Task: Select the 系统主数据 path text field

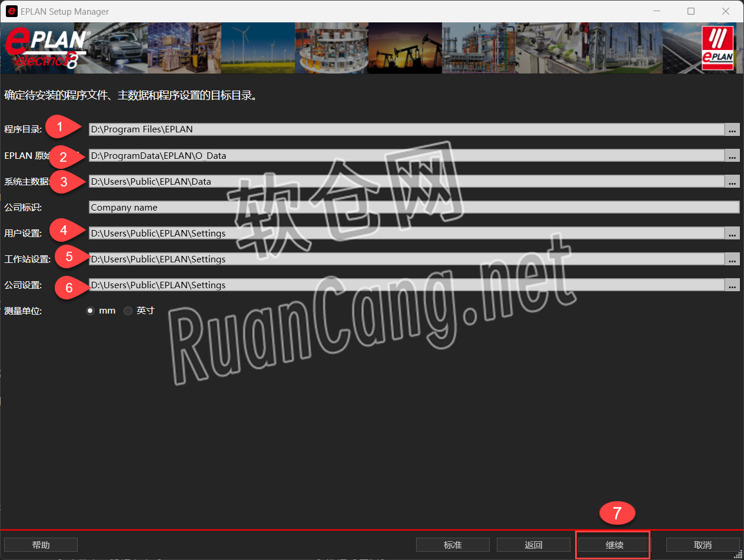Action: pos(353,182)
